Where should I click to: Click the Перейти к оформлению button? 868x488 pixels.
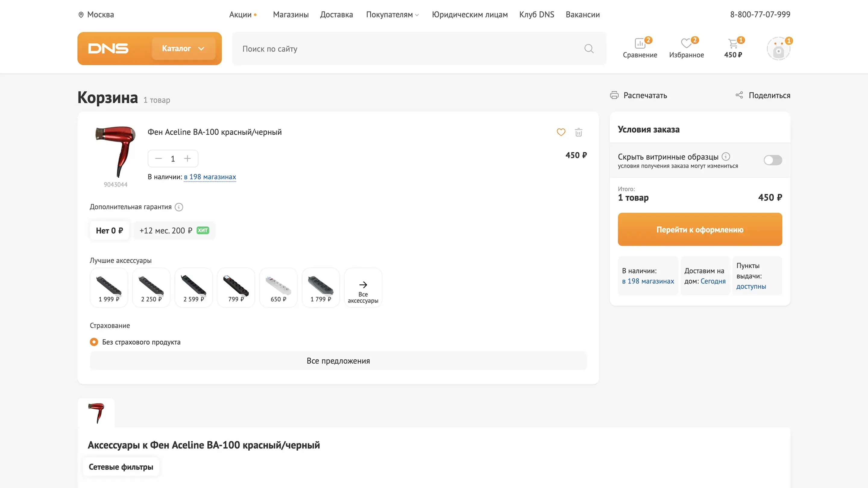pos(700,229)
